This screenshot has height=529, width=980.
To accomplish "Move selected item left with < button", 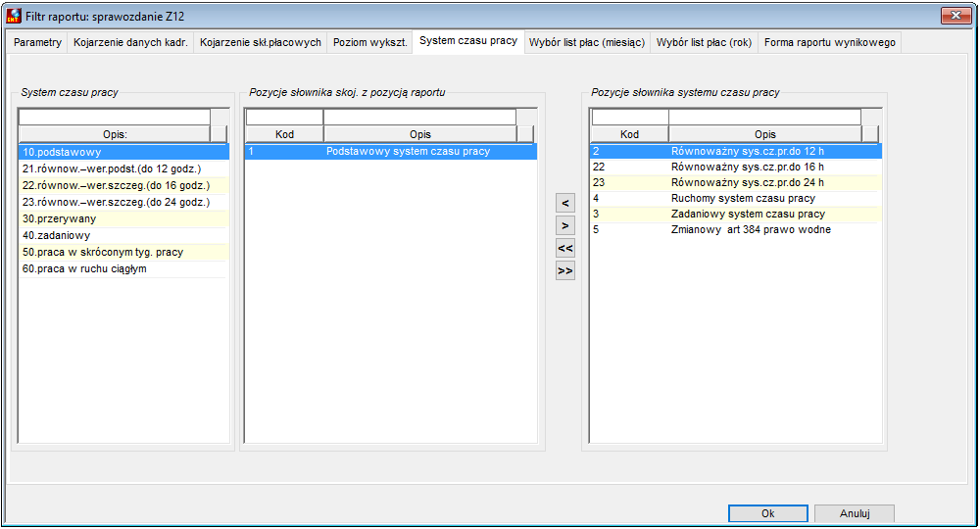I will click(x=565, y=203).
